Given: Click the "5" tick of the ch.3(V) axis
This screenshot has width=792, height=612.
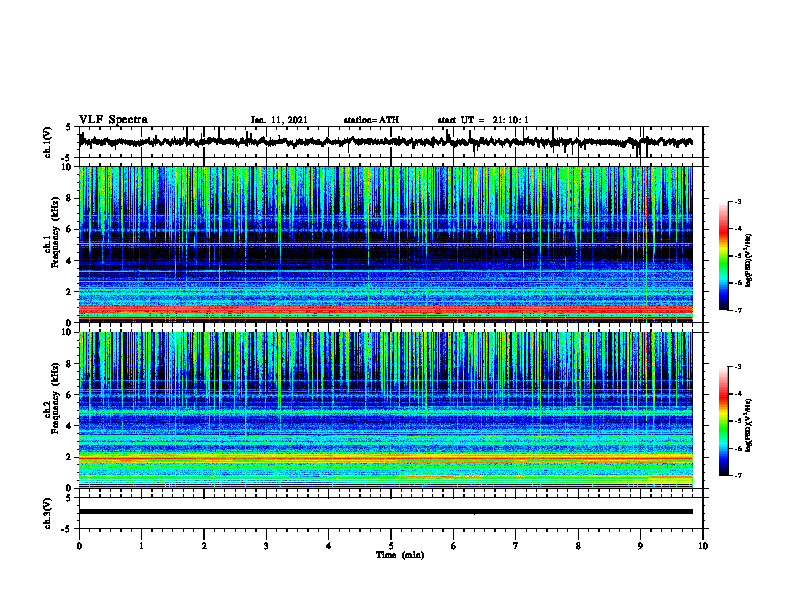Looking at the screenshot, I should click(68, 498).
